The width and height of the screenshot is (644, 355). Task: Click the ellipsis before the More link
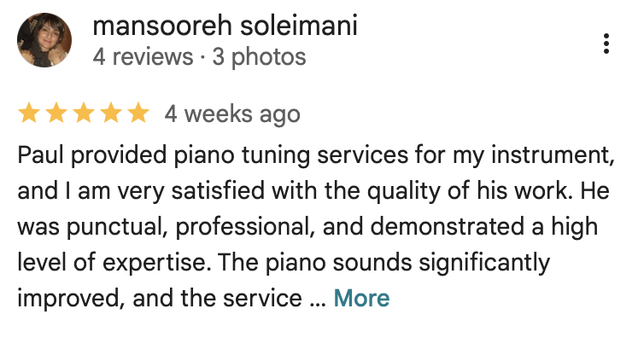[317, 300]
